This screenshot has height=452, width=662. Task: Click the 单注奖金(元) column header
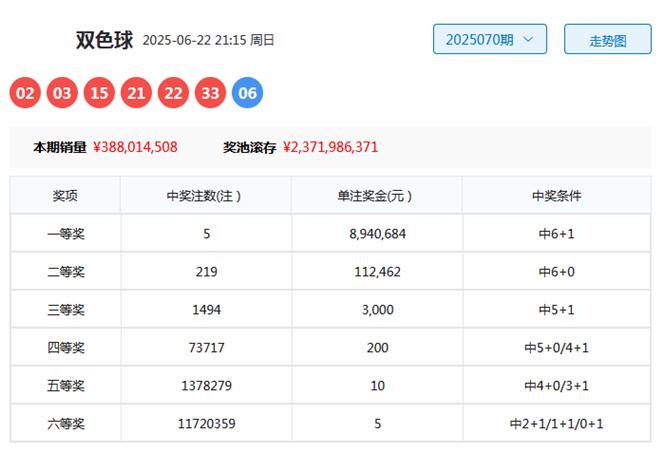point(375,196)
